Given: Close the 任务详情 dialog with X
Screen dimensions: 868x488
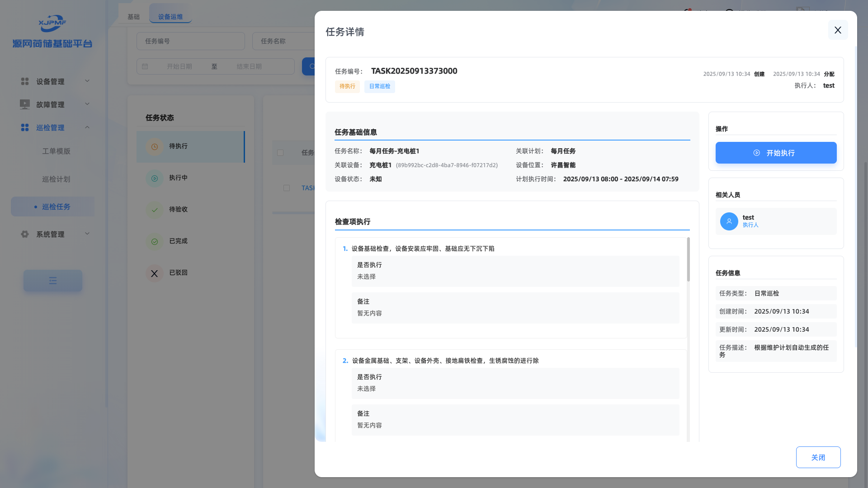Looking at the screenshot, I should tap(838, 30).
